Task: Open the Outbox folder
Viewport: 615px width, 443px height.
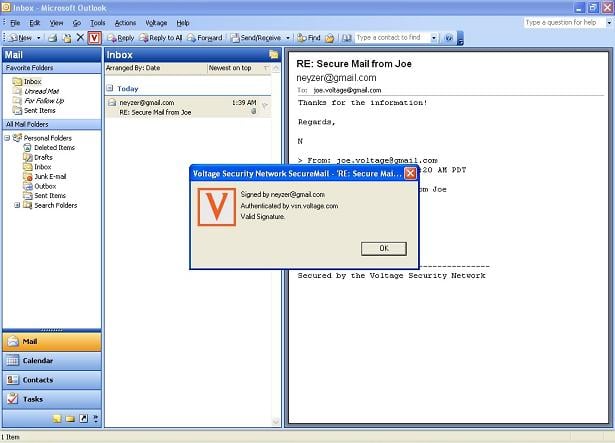Action: tap(45, 186)
